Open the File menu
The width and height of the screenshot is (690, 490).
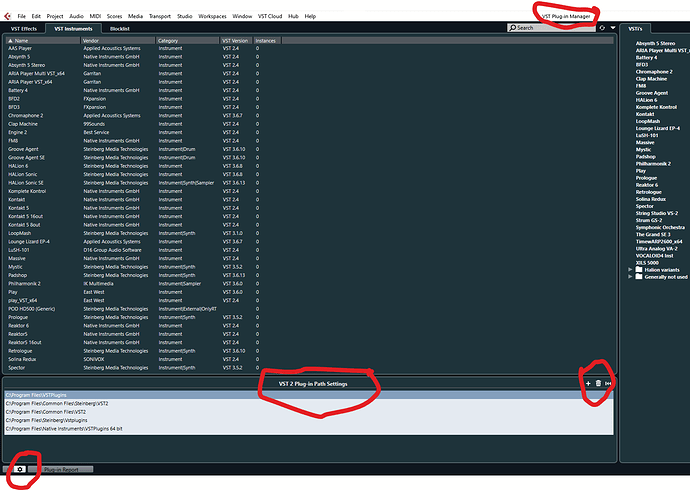coord(21,16)
